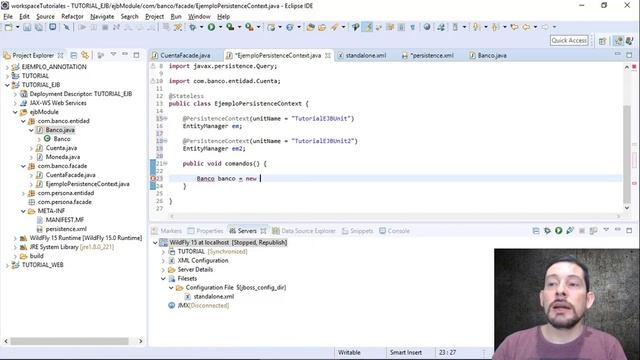The image size is (640, 360).
Task: Click the editor vertical scrollbar
Action: (627, 153)
